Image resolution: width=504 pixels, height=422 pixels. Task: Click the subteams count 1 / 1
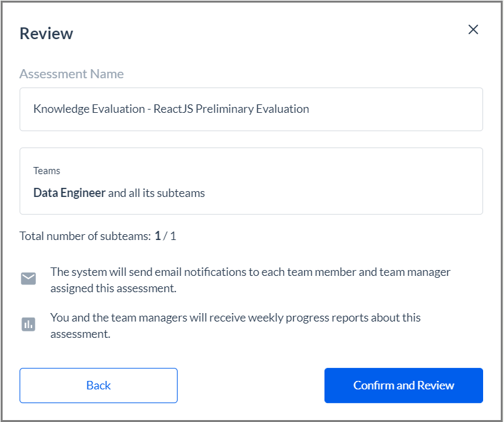(x=165, y=236)
